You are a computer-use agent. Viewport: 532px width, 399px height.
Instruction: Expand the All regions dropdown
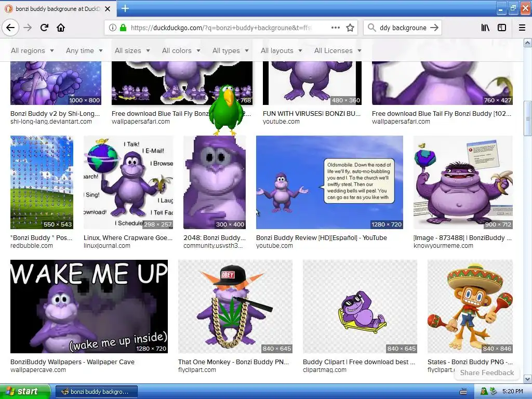click(x=32, y=50)
